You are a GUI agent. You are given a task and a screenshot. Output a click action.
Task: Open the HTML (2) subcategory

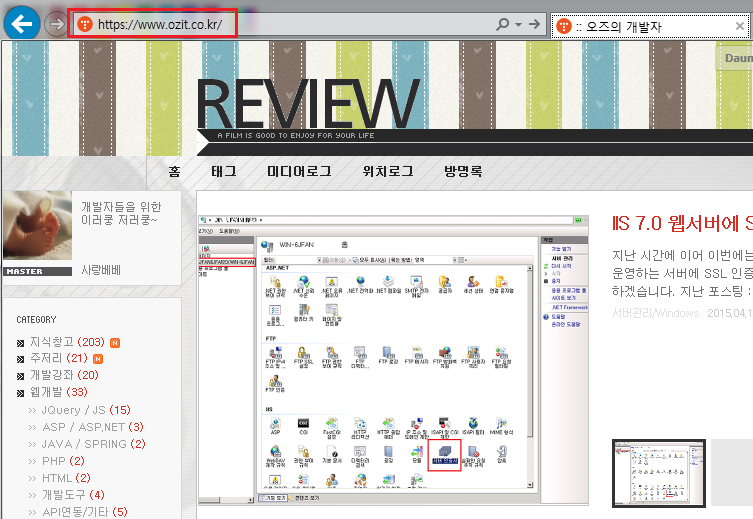[x=66, y=478]
